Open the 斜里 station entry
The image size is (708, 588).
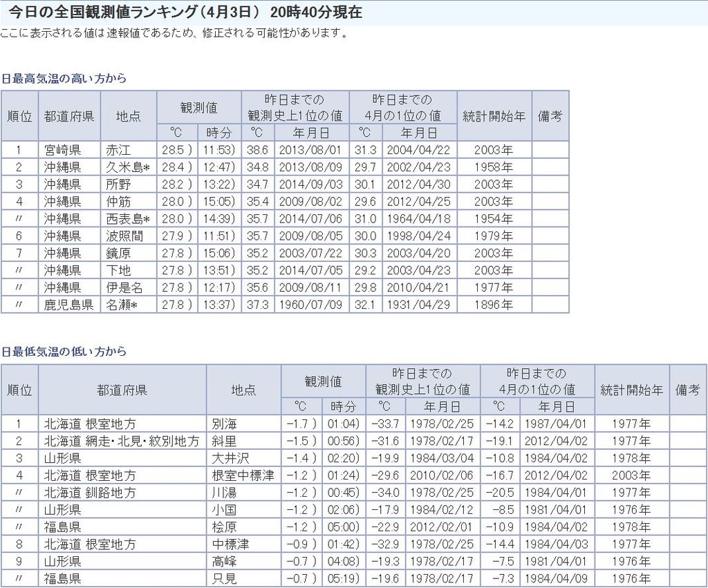[225, 441]
